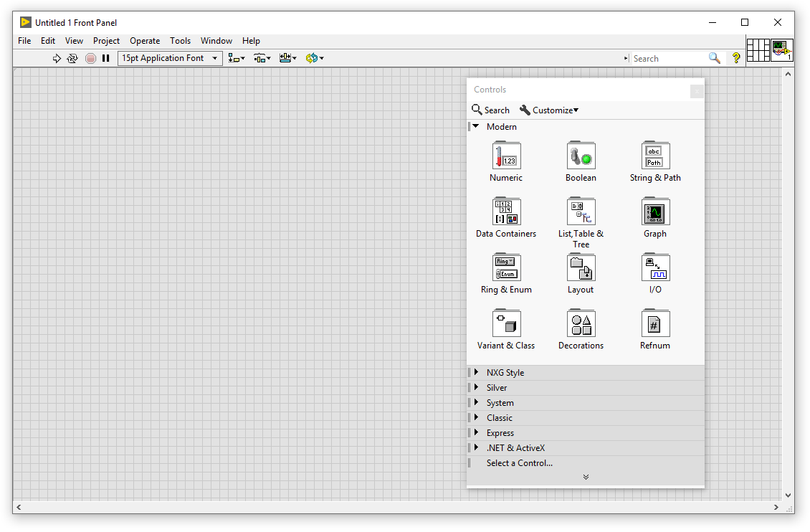Click the horizontal scrollbar right arrow
810x532 pixels.
(776, 507)
